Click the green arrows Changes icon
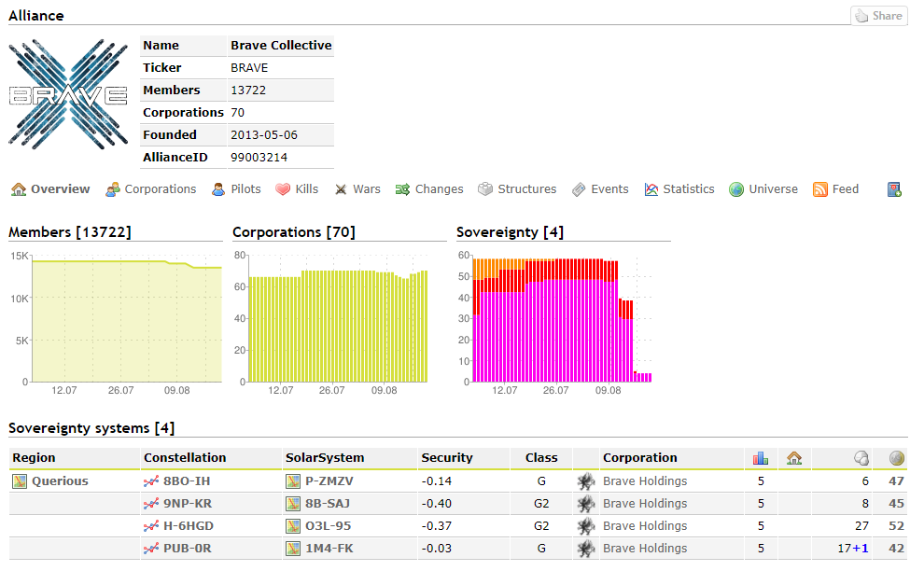This screenshot has height=571, width=924. [x=402, y=189]
